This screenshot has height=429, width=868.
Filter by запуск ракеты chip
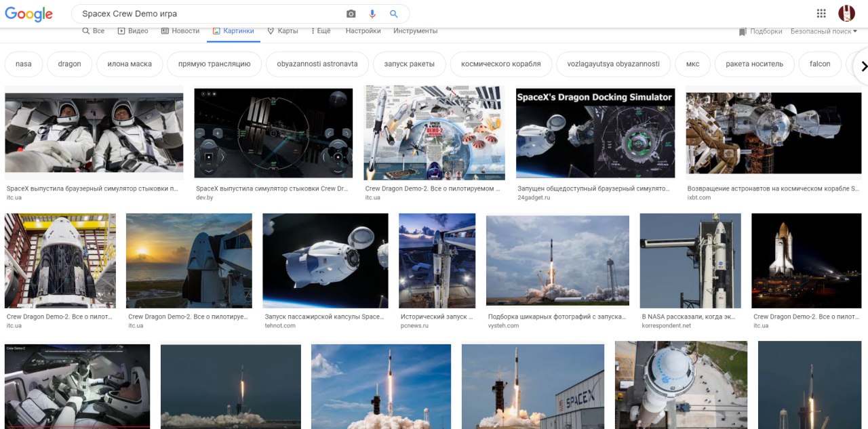(410, 64)
